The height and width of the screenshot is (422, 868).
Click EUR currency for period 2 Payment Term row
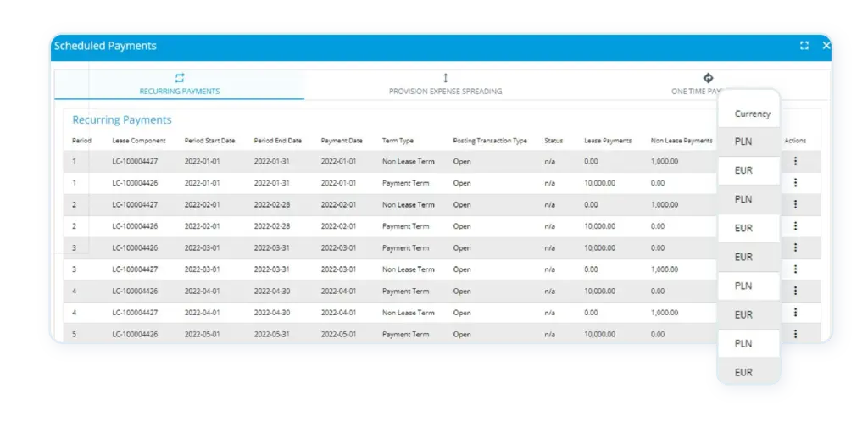743,228
